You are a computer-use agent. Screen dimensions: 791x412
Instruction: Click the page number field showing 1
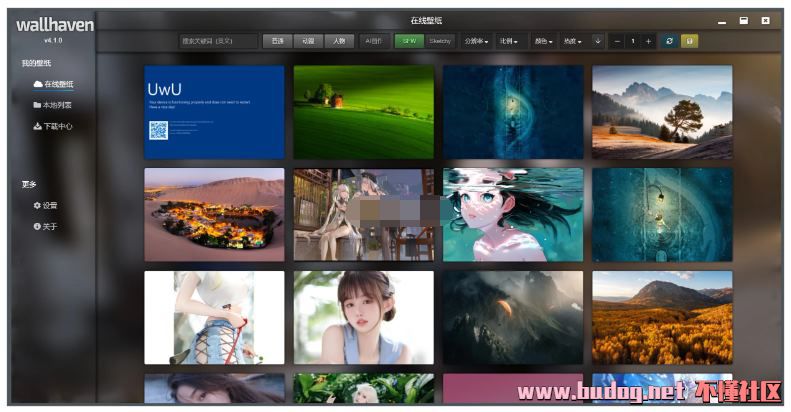coord(633,41)
